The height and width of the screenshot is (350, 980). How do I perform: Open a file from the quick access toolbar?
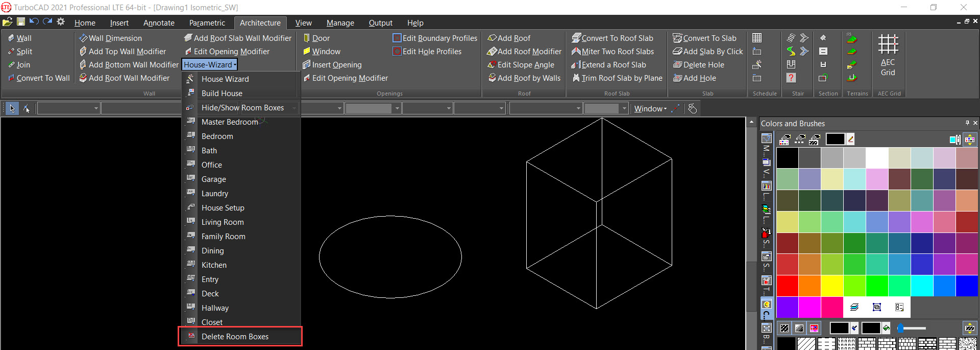(7, 22)
